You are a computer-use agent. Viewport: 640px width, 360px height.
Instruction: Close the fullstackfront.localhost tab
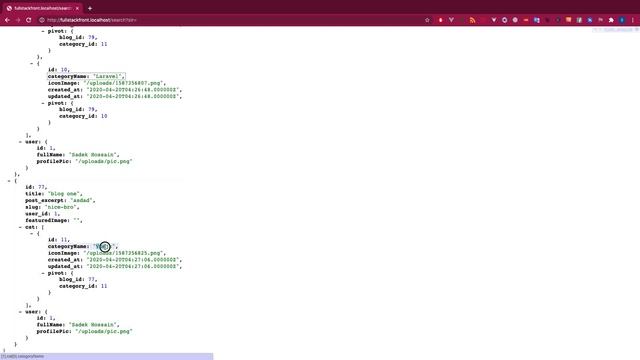[77, 8]
